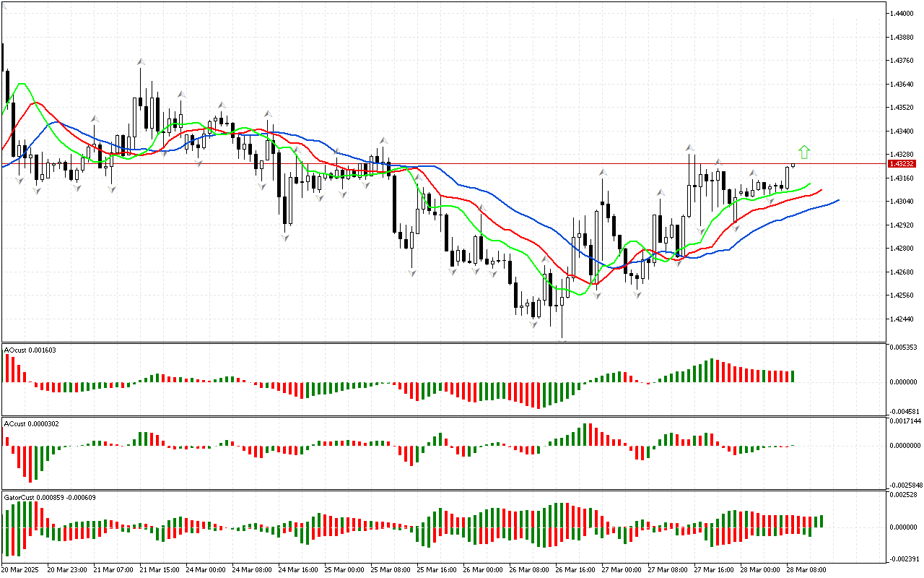The width and height of the screenshot is (924, 578).
Task: Select the 21 Mar 15:00 time label
Action: click(x=160, y=570)
